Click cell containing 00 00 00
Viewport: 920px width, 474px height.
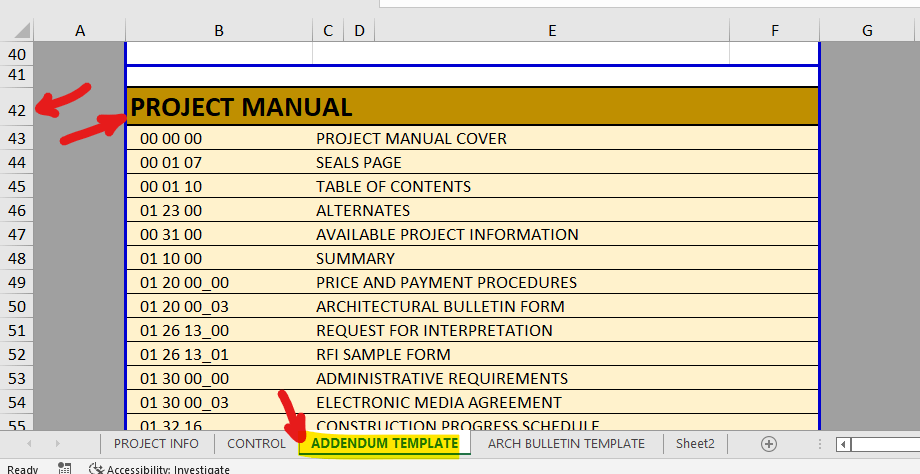click(x=219, y=138)
